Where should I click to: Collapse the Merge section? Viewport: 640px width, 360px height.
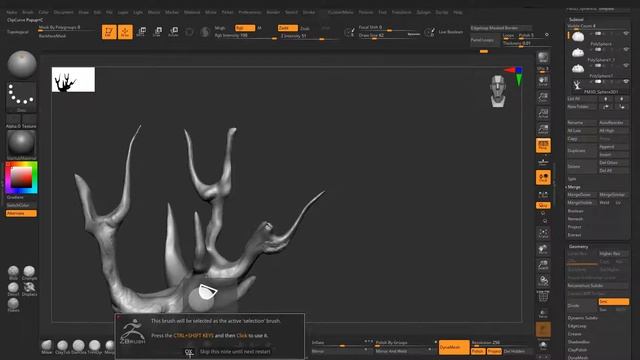pyautogui.click(x=574, y=187)
